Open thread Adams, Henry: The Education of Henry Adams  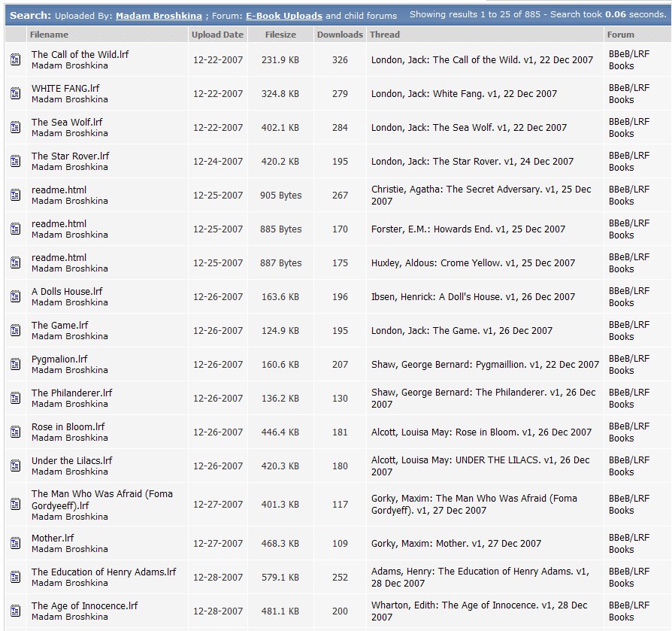(x=480, y=578)
